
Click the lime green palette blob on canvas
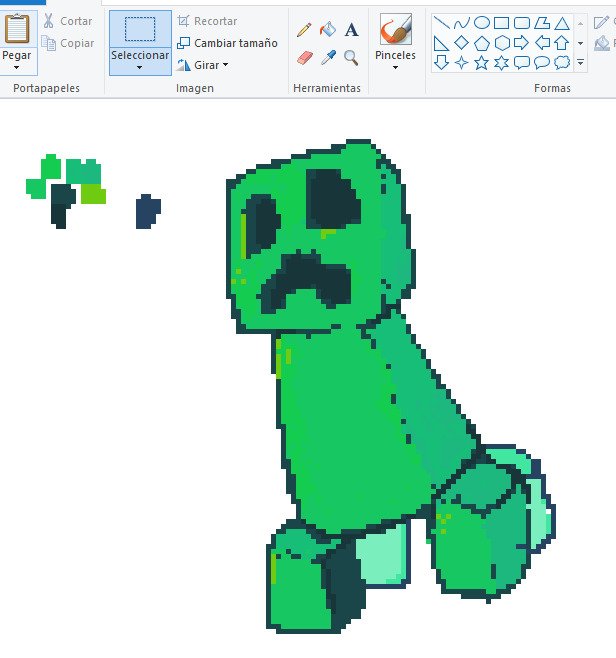coord(93,193)
